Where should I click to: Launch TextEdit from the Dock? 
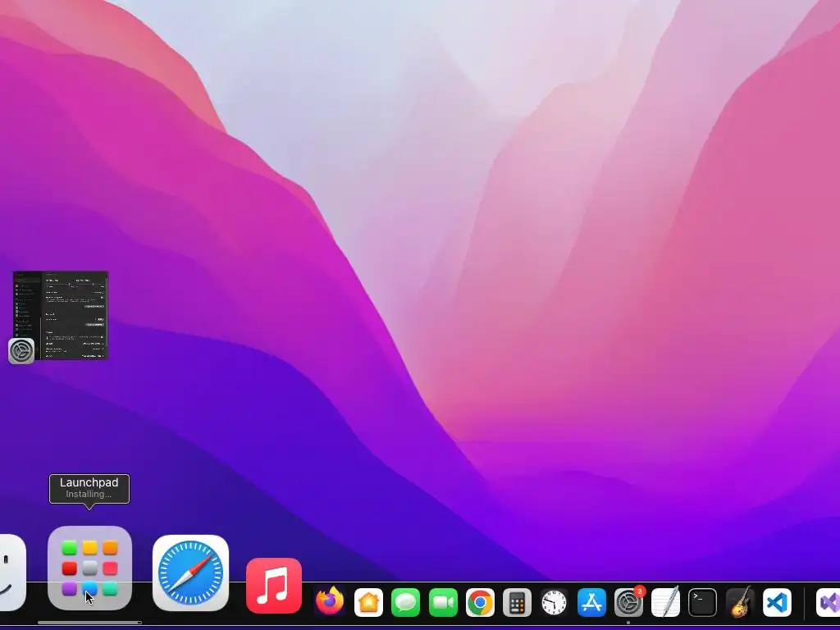pyautogui.click(x=665, y=602)
